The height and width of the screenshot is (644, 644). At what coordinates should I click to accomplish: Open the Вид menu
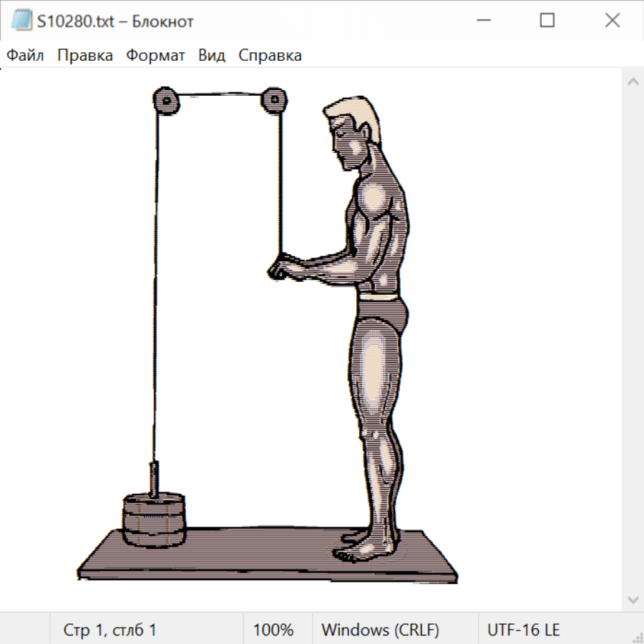[211, 55]
